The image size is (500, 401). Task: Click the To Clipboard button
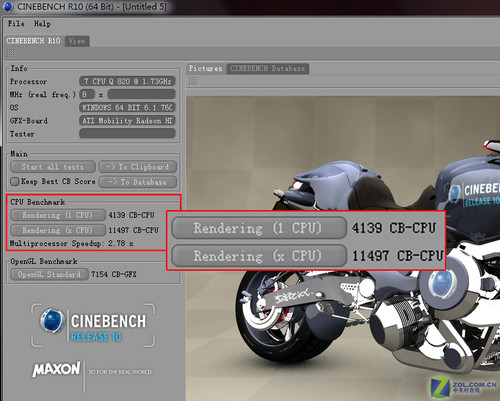tap(138, 167)
